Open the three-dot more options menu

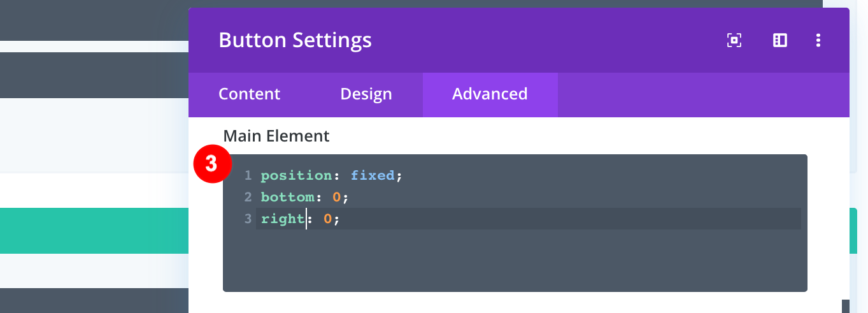tap(818, 41)
